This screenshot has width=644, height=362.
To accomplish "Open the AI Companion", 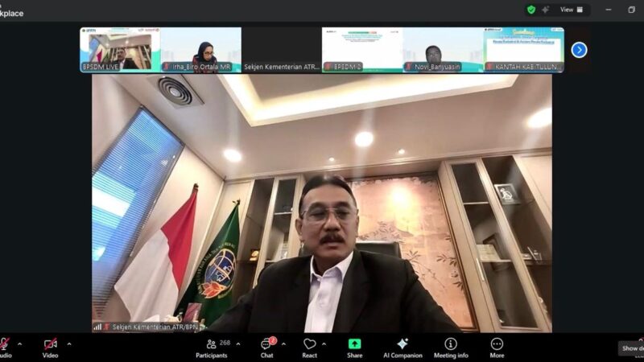I will 402,348.
